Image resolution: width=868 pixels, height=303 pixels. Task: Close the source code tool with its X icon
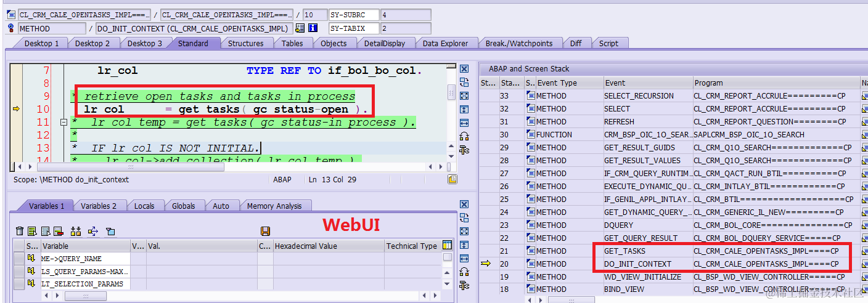click(464, 69)
